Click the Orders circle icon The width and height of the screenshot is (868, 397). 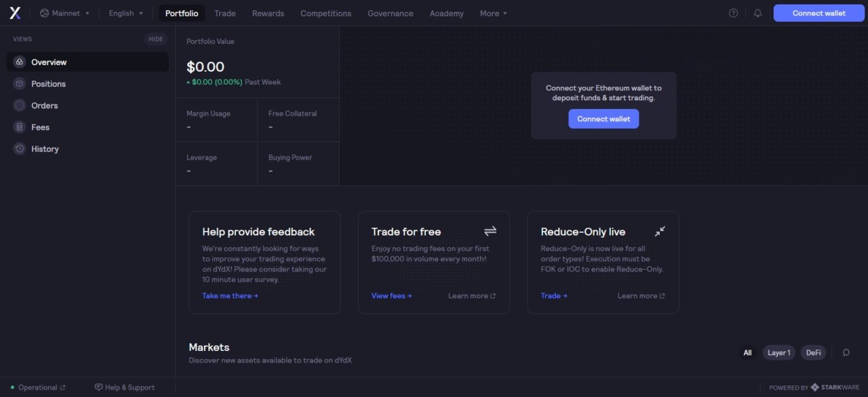[x=20, y=105]
